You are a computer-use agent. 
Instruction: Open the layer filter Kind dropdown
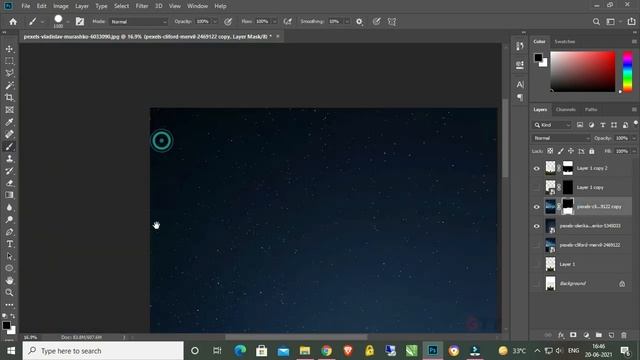[x=552, y=125]
